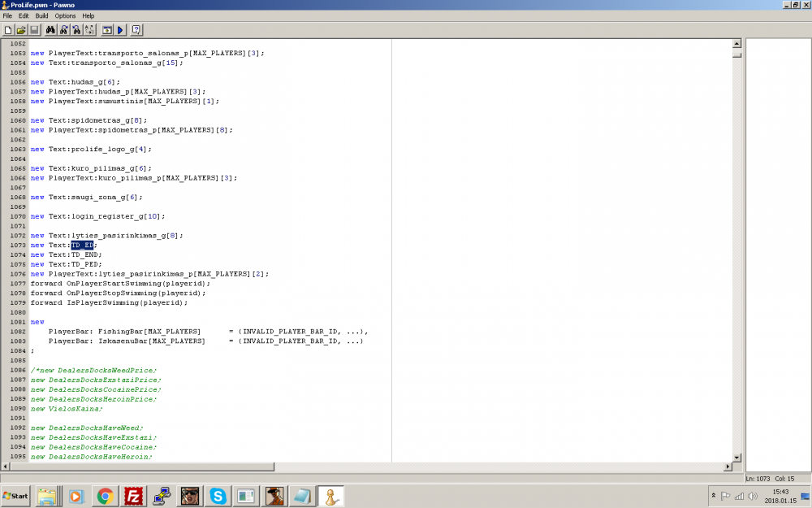The width and height of the screenshot is (812, 508).
Task: Open the Help question-mark icon
Action: point(136,30)
